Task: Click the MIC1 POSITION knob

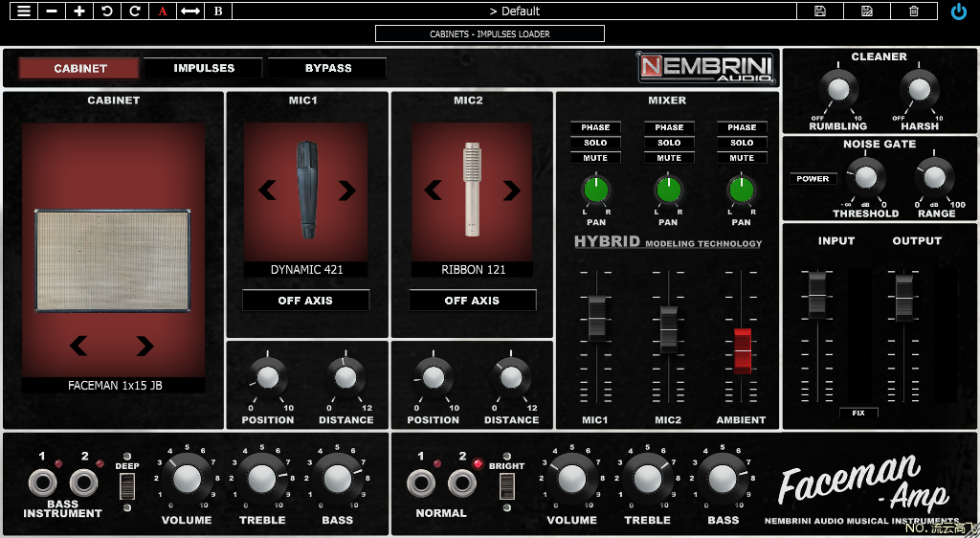Action: click(x=268, y=377)
